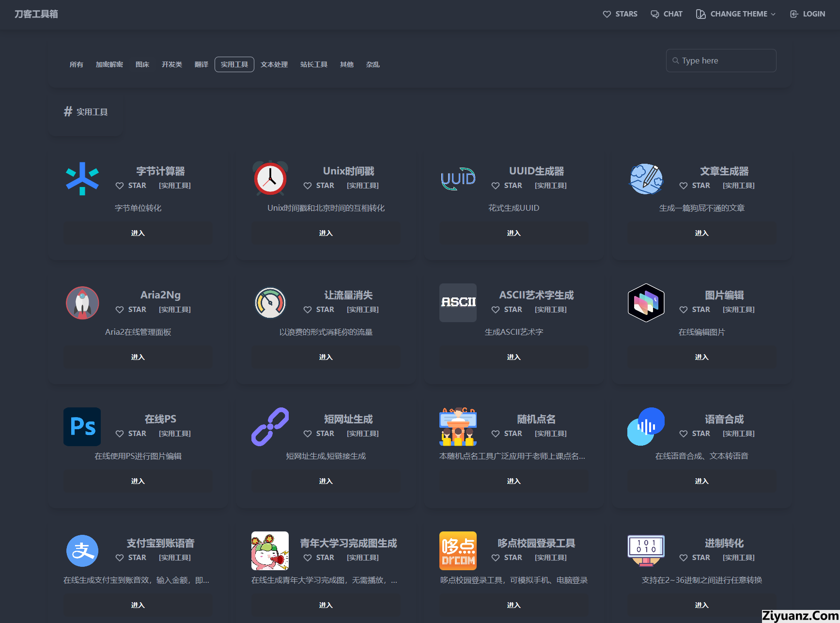The image size is (840, 623).
Task: Open the Chat link in header
Action: 667,14
